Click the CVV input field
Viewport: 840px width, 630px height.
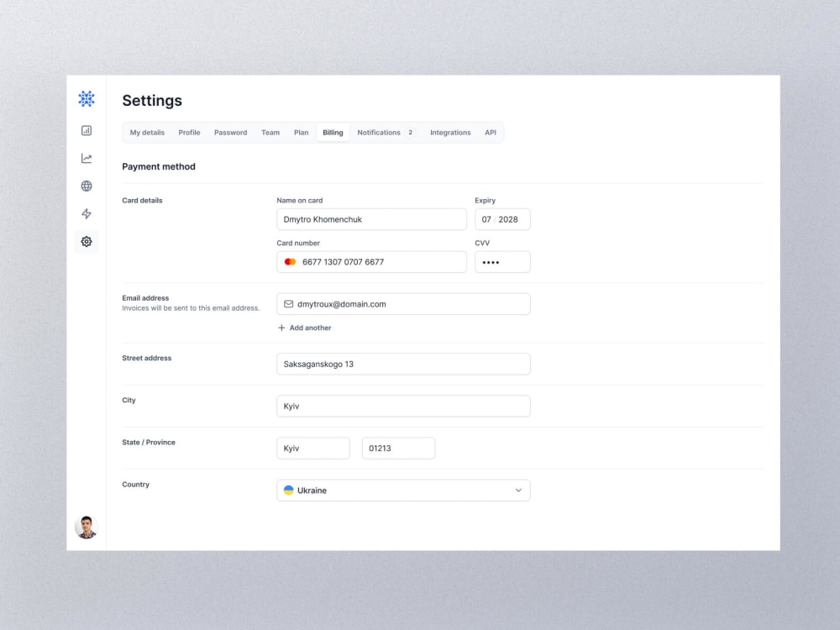click(502, 261)
